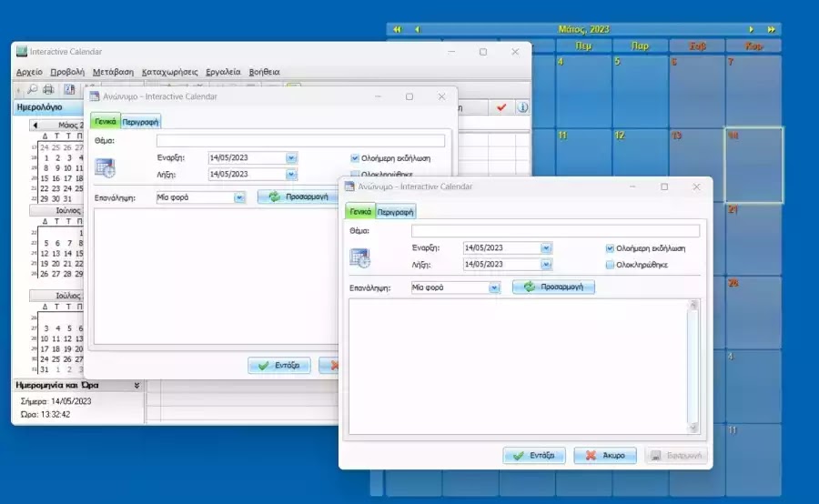Click the event calendar icon in rear dialog
The image size is (819, 504).
[x=105, y=167]
